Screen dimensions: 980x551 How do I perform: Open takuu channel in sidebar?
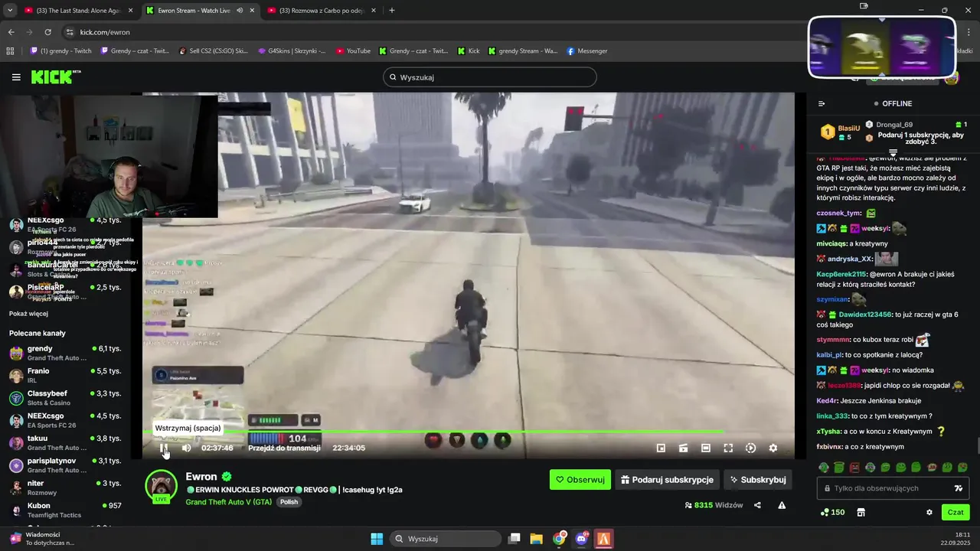point(66,442)
